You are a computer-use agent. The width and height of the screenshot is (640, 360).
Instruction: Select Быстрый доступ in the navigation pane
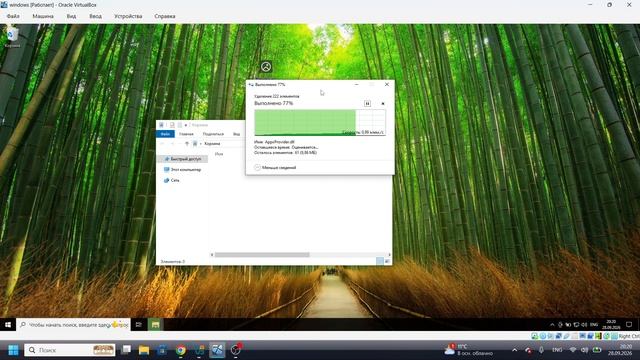coord(182,159)
